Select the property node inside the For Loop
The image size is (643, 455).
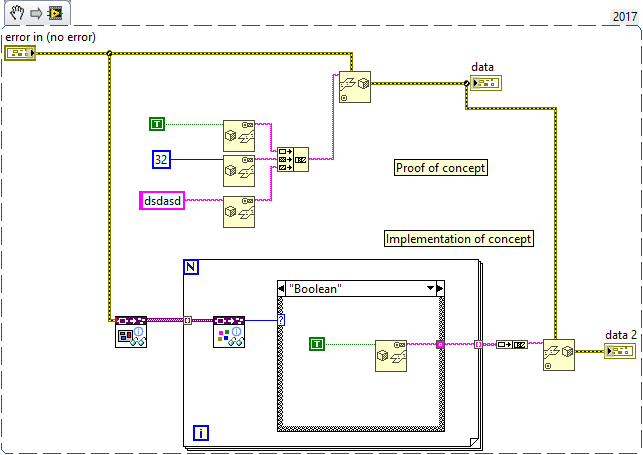coord(229,332)
